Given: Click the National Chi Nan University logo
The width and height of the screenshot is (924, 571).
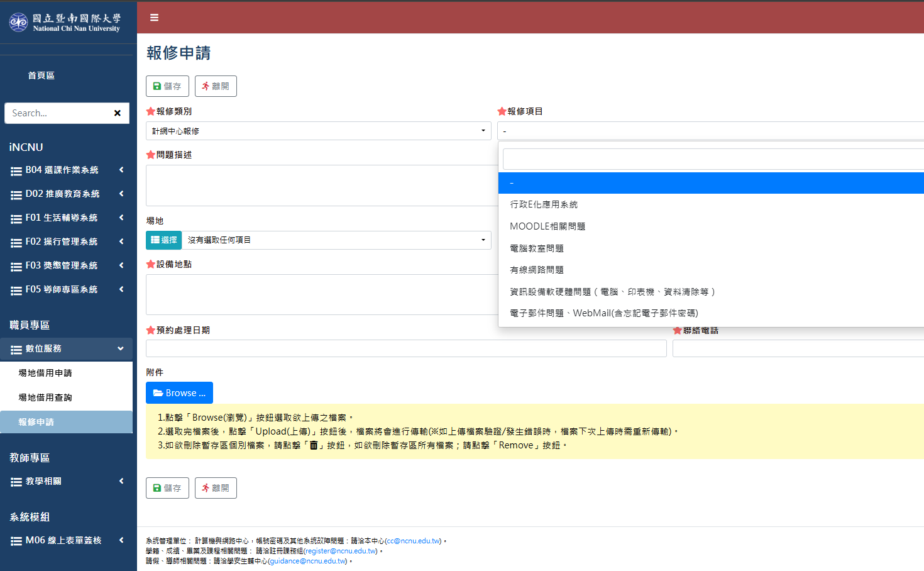Looking at the screenshot, I should click(67, 21).
